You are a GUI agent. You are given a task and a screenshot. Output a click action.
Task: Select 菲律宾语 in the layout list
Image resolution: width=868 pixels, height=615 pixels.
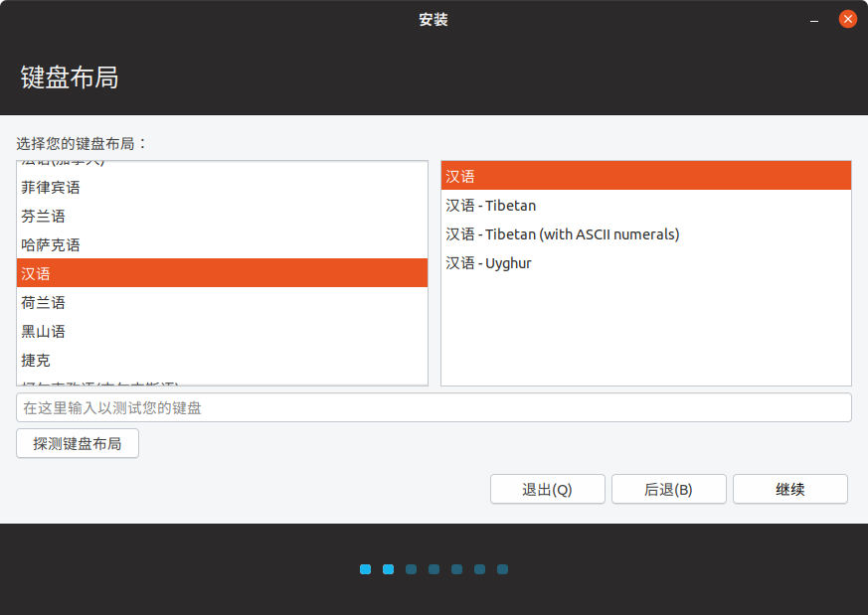point(222,188)
